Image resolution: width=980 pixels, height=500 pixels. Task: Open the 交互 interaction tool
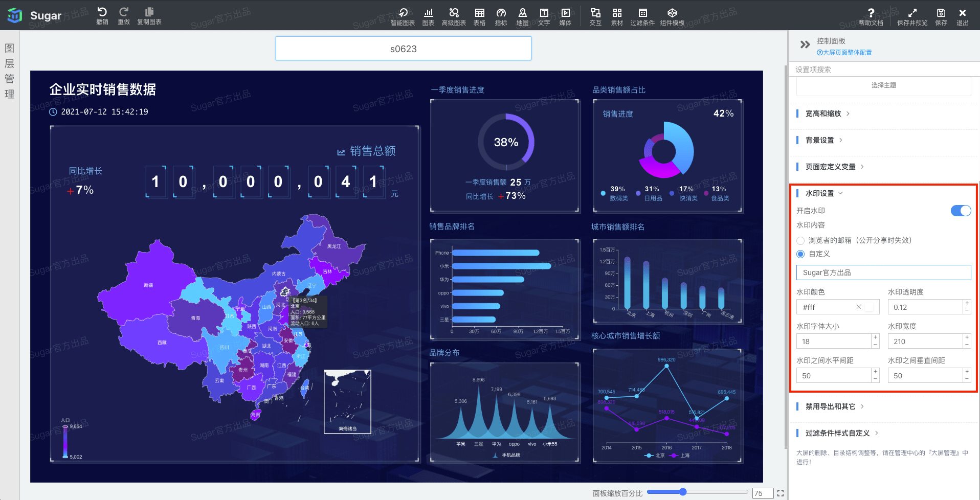pyautogui.click(x=595, y=16)
